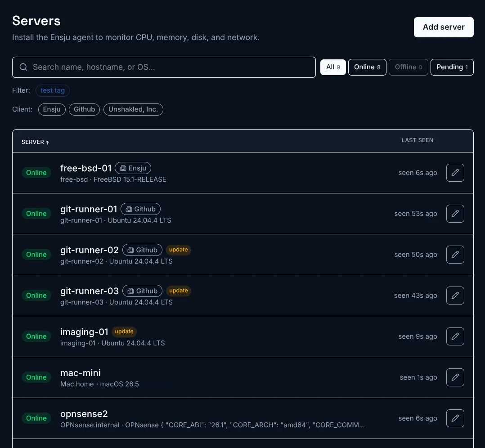The image size is (485, 448).
Task: Click 'FreeBSD 15.1-RELEASE' hostname line
Action: pos(113,179)
